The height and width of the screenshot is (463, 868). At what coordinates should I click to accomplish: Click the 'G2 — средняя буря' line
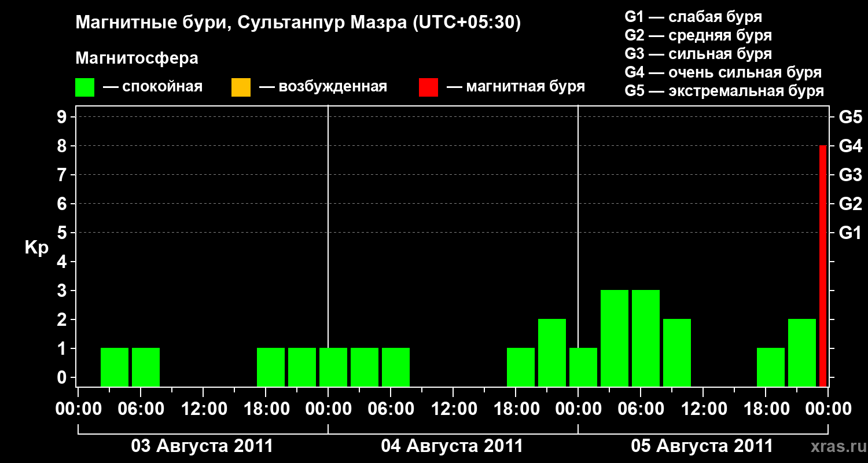coord(698,35)
